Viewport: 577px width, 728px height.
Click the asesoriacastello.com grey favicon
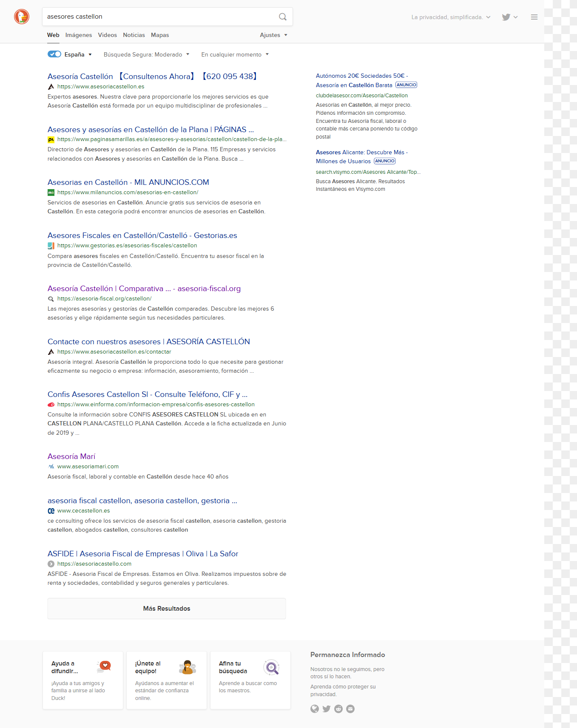coord(51,564)
